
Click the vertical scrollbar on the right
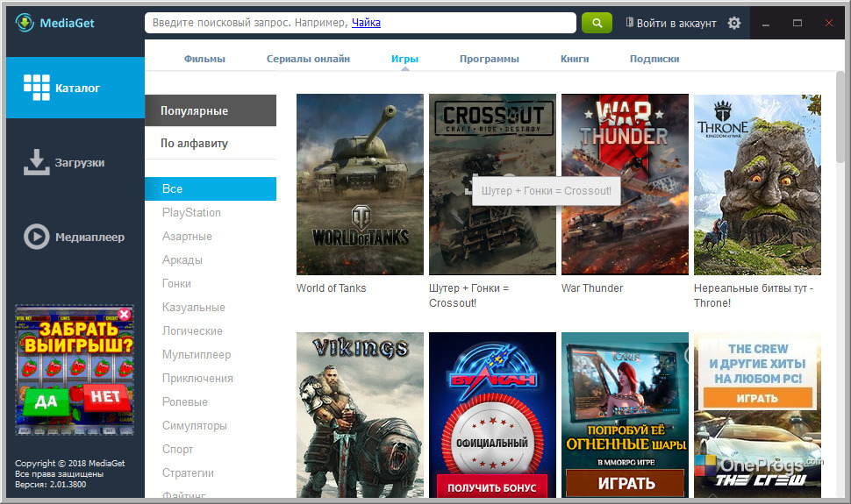pos(840,117)
